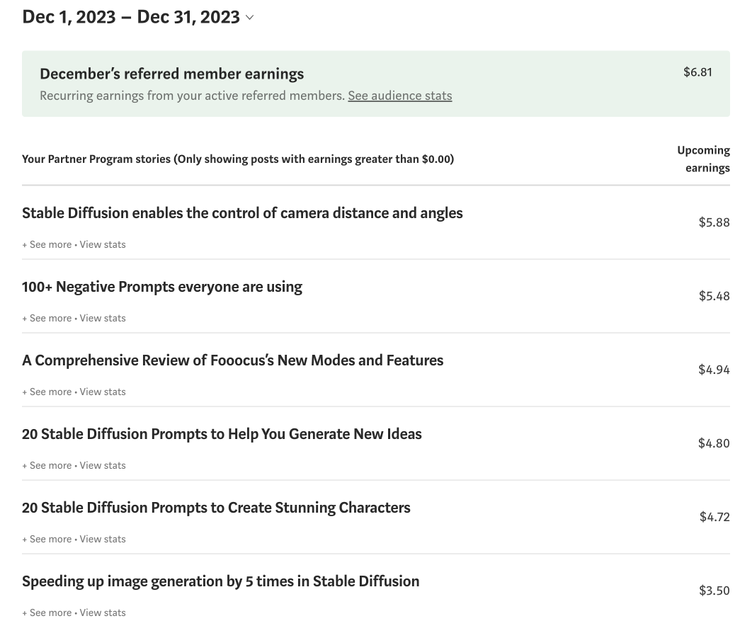View stats for Generate New Ideas story

tap(103, 465)
